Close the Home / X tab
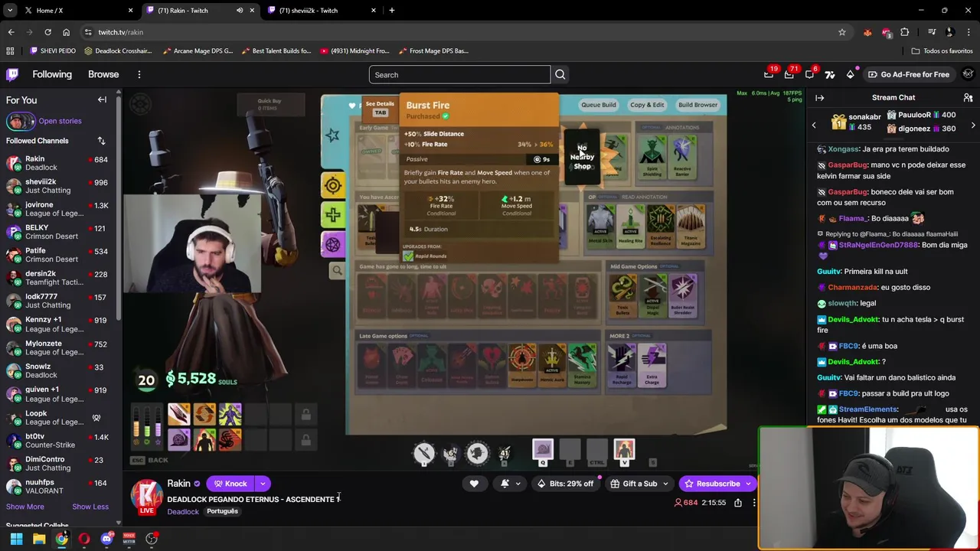This screenshot has height=551, width=980. coord(130,11)
